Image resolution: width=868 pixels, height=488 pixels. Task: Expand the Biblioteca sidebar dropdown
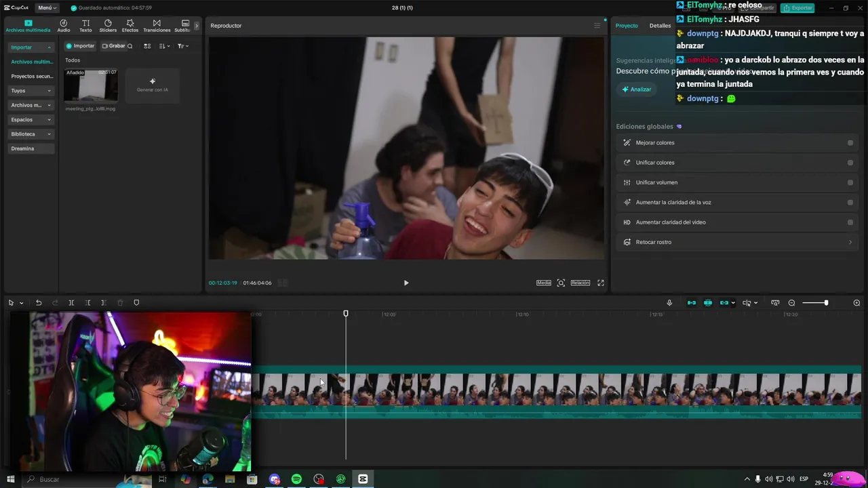pos(31,134)
